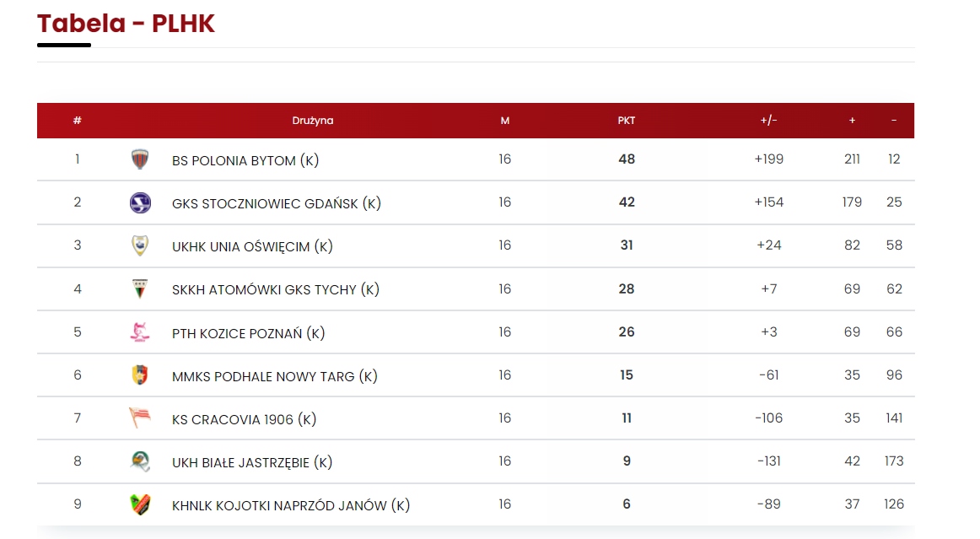Open the KS CRACOVIA 1906 (K) link
Viewport: 980px width, 539px height.
244,419
